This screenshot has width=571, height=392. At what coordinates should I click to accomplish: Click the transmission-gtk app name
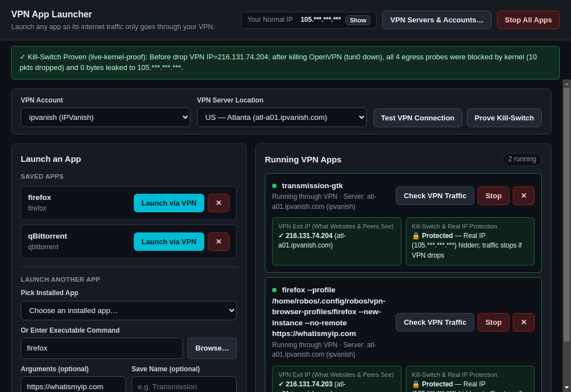312,186
